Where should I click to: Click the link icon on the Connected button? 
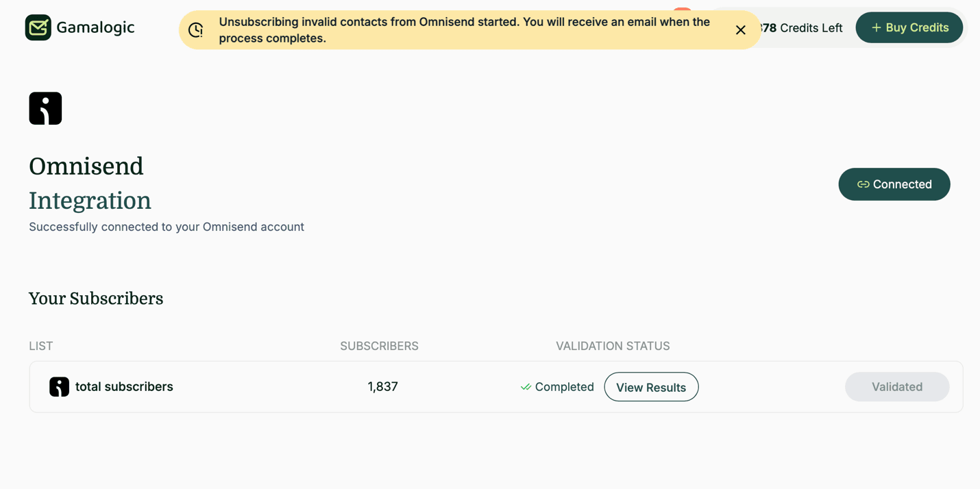click(x=863, y=184)
